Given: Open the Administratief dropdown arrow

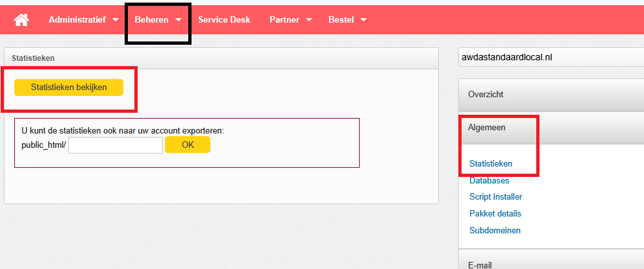Looking at the screenshot, I should click(x=116, y=19).
